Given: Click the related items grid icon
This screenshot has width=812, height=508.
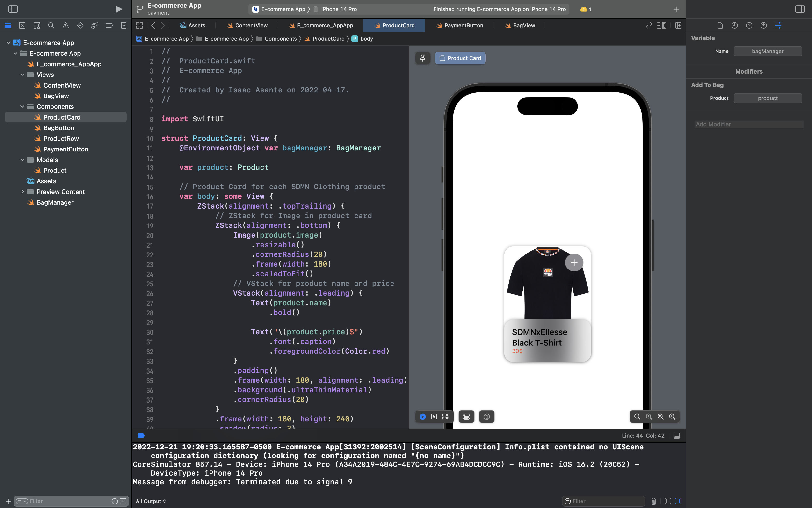Looking at the screenshot, I should click(x=139, y=26).
